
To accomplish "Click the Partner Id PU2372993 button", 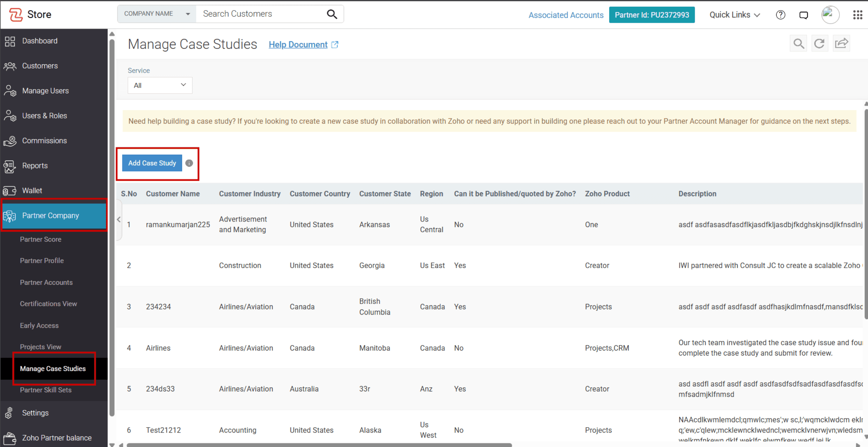I will pos(652,15).
